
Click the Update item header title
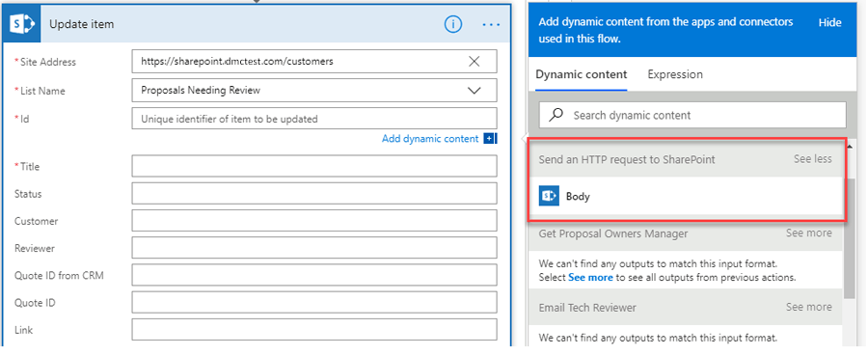82,24
